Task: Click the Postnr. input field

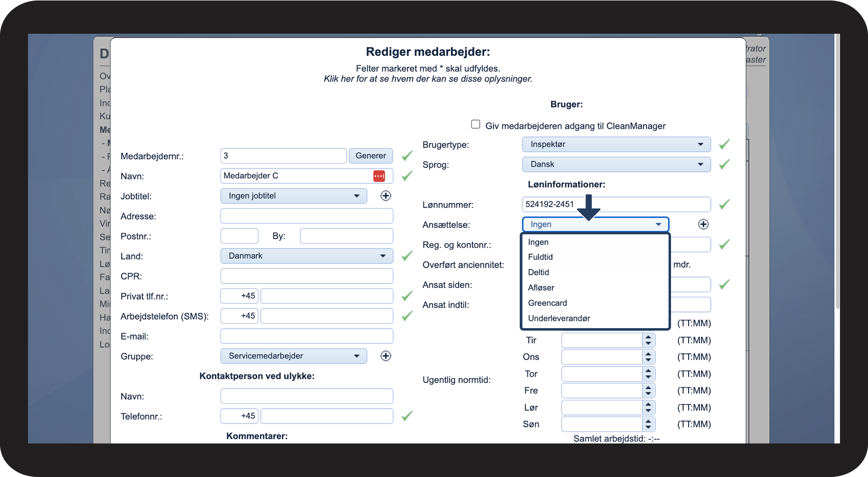Action: pos(239,236)
